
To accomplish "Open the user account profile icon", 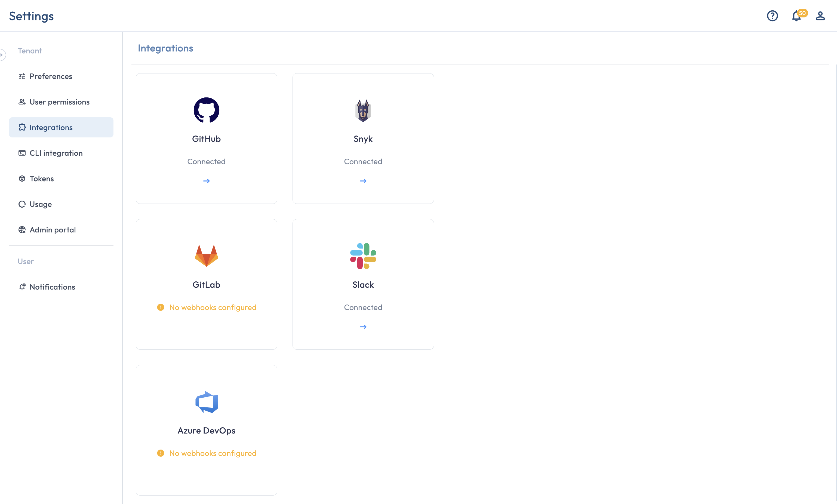I will click(x=820, y=16).
